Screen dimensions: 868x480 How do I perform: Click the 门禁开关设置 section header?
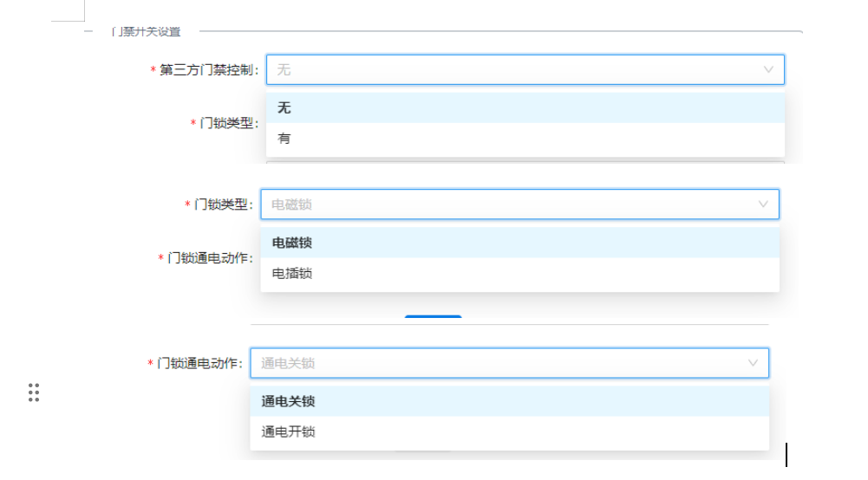[146, 32]
